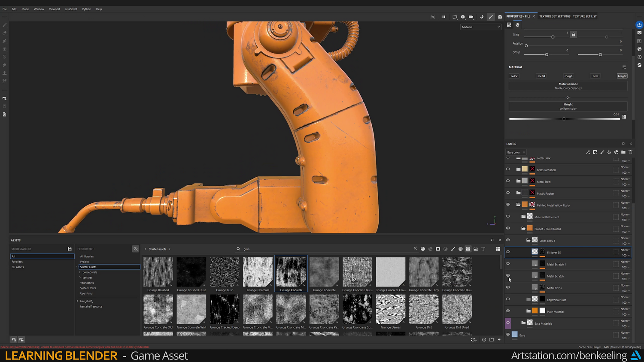Viewport: 644px width, 362px height.
Task: Open the shader settings sphere icon in right dock
Action: coord(639,49)
